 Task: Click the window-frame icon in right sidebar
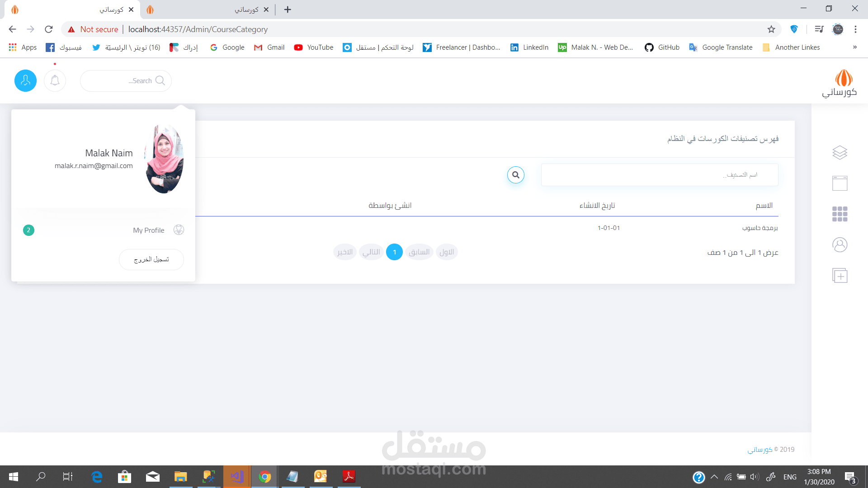point(840,183)
